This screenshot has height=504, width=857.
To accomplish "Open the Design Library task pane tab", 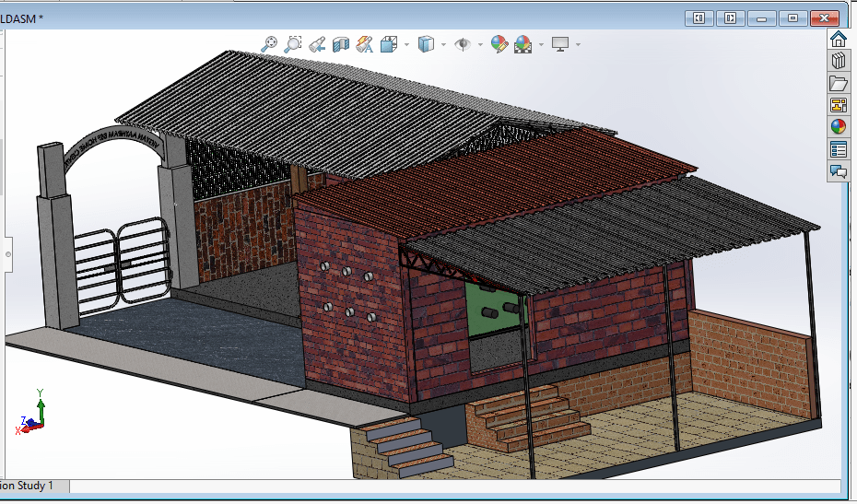I will pos(838,61).
